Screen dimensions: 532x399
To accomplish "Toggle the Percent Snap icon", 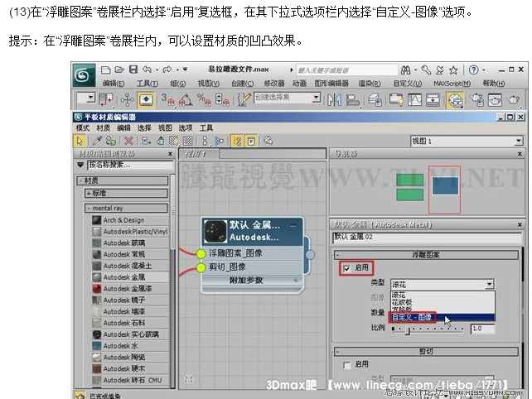I will point(204,99).
